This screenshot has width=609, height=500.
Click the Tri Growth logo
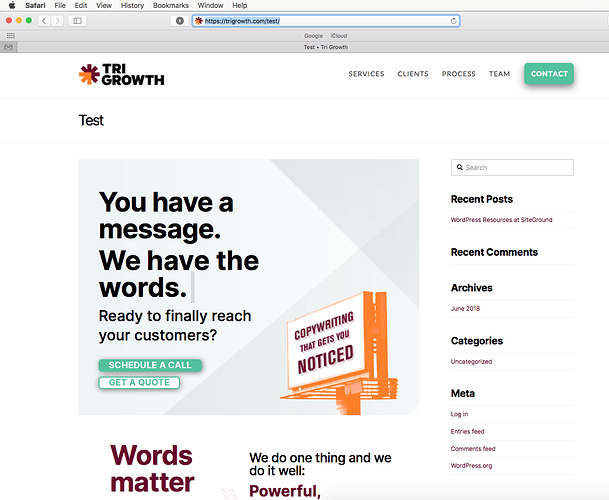tap(122, 74)
